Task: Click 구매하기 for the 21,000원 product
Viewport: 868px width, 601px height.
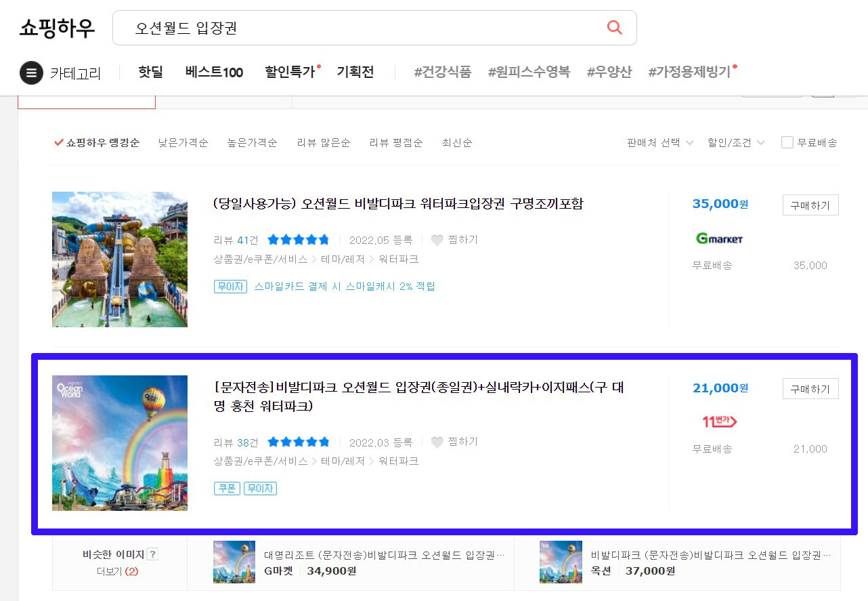Action: [810, 389]
